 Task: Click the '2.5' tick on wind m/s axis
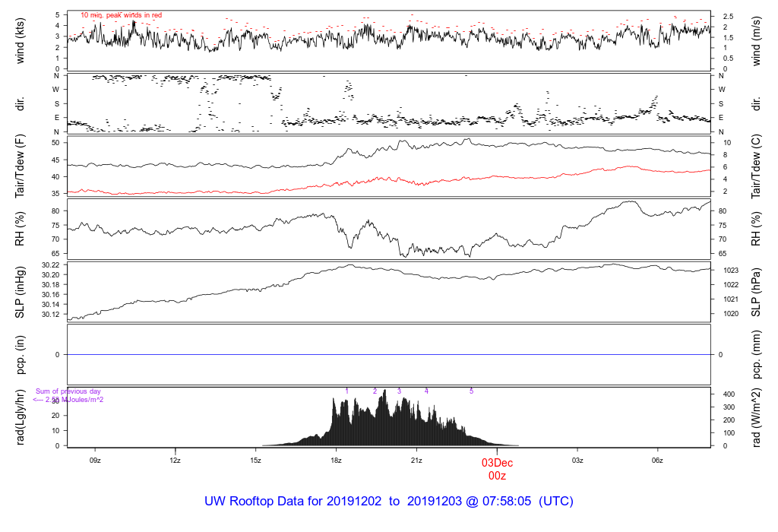coord(729,17)
